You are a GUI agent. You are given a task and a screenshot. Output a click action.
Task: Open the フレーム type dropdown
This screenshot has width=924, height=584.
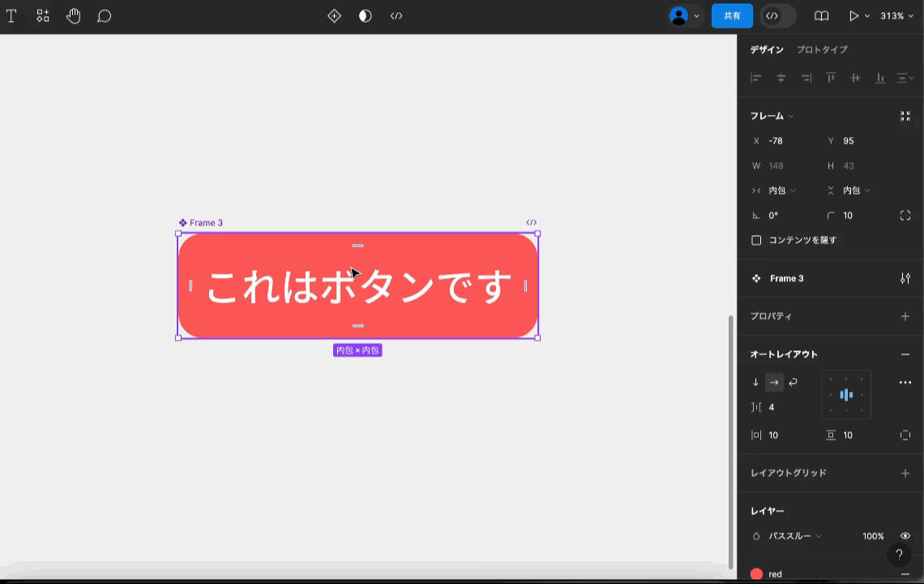coord(772,116)
